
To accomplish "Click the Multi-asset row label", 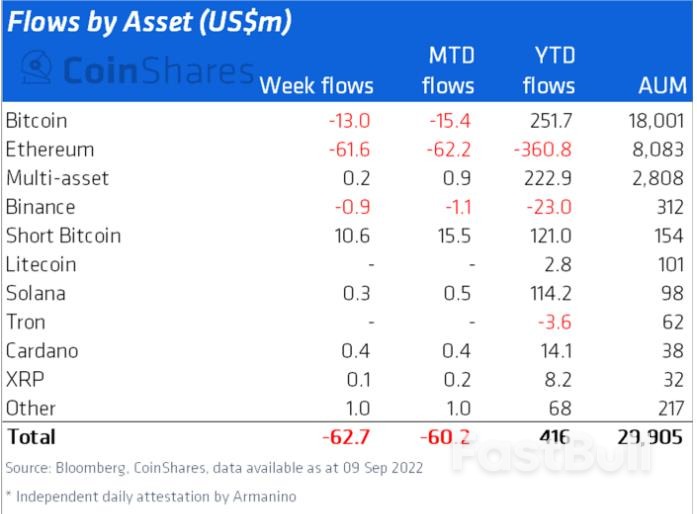I will coord(57,178).
